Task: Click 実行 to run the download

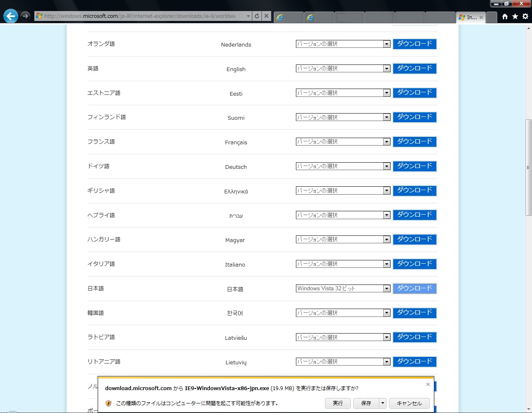Action: point(338,403)
